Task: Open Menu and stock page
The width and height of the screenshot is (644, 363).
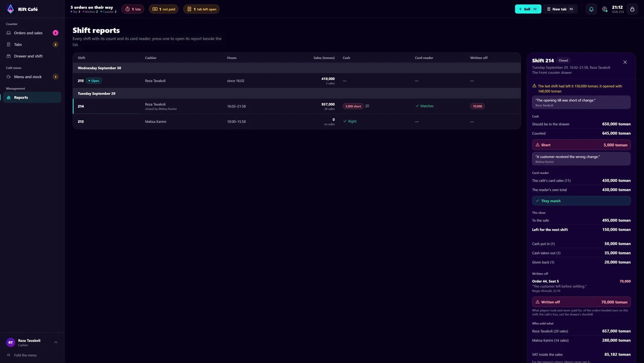Action: [32, 77]
